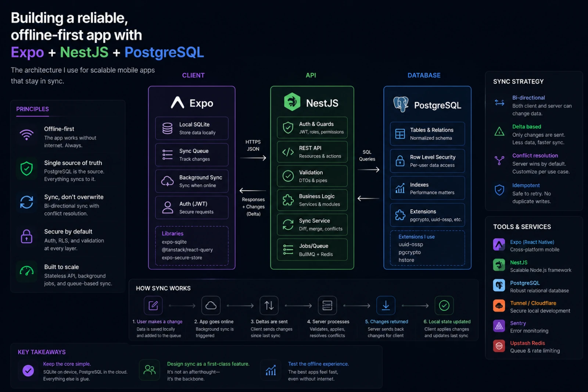Click the Expo logo in the Client box
The image size is (588, 392).
pos(178,103)
